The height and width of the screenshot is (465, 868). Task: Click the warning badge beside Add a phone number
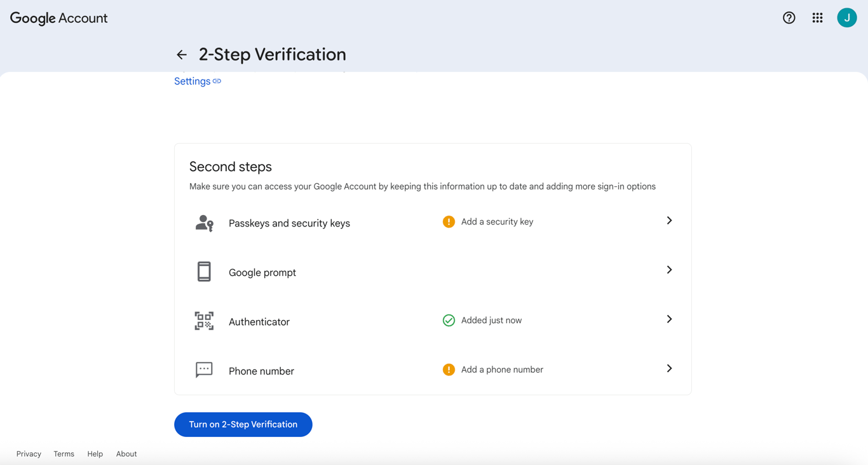(x=449, y=369)
